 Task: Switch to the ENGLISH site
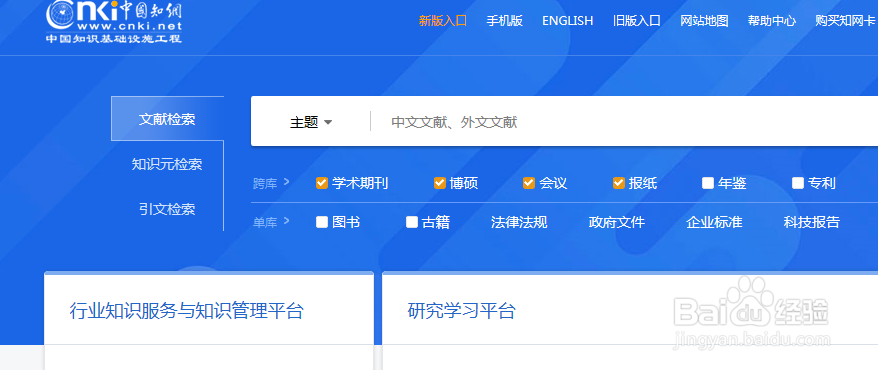[x=567, y=21]
